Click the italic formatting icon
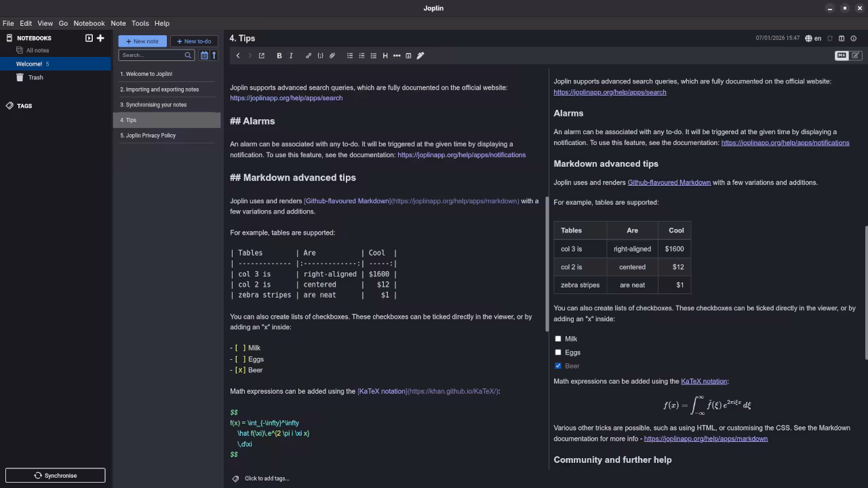The image size is (868, 488). 291,56
